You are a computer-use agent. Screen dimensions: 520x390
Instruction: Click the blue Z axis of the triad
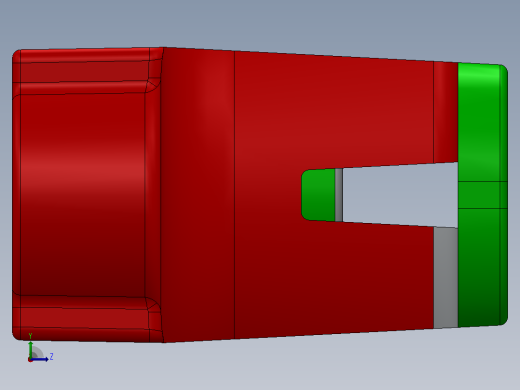coord(39,359)
